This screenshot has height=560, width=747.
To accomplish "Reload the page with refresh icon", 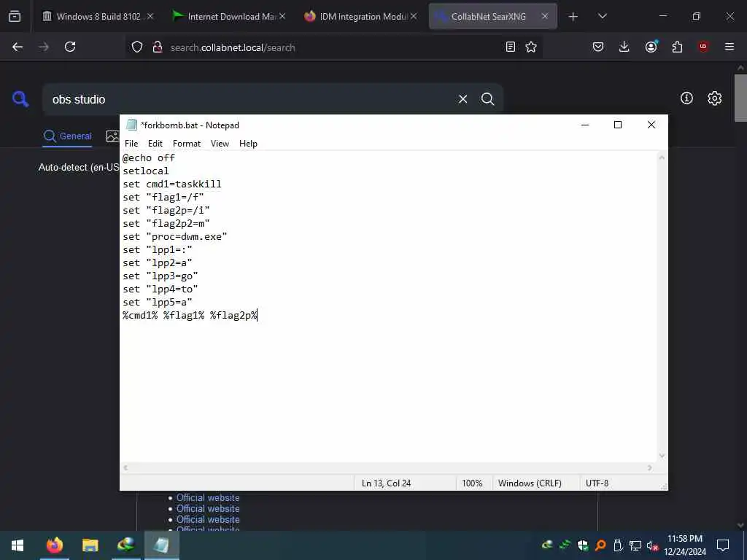I will 70,47.
